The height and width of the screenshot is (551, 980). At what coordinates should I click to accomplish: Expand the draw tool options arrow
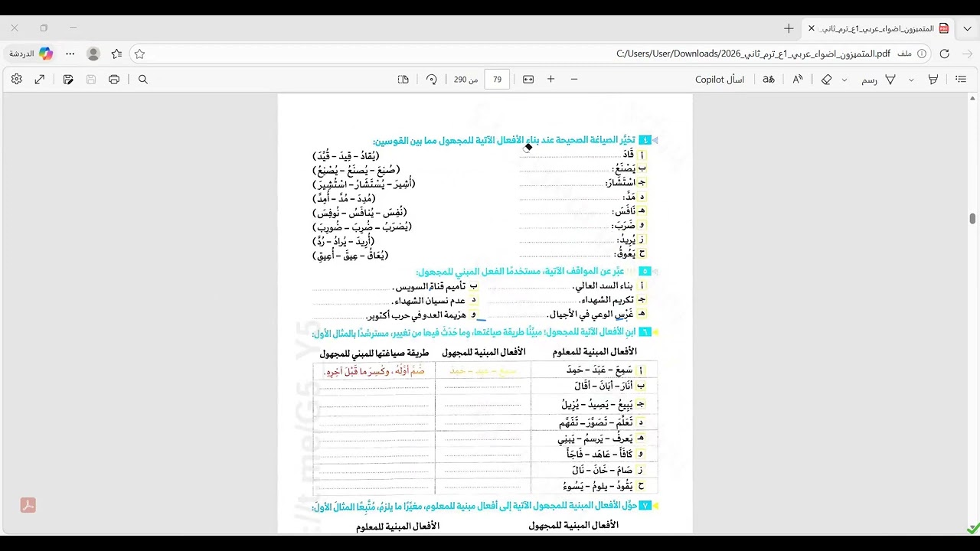[x=844, y=80]
